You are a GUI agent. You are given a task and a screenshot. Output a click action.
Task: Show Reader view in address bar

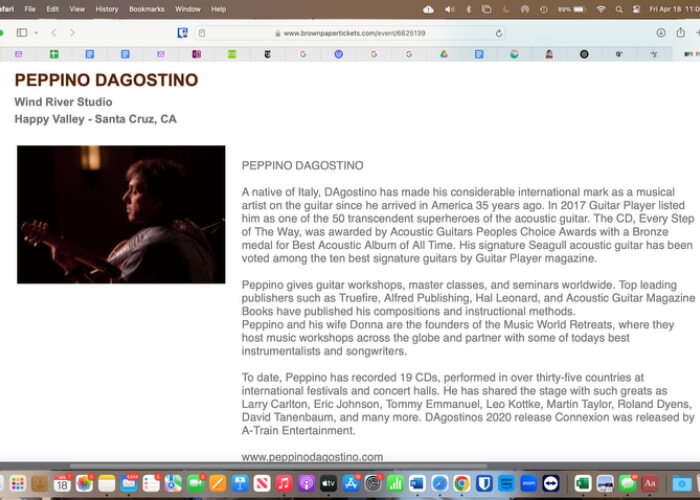point(202,33)
